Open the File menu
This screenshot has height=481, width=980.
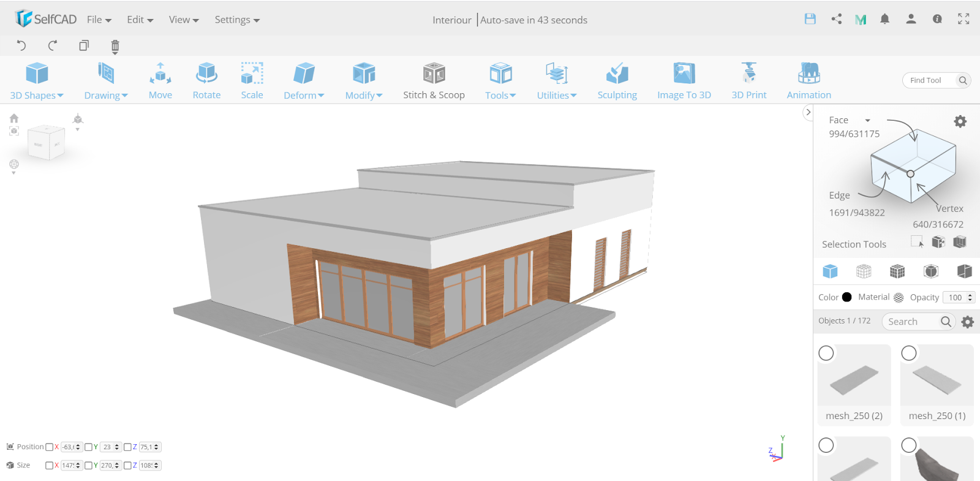click(x=99, y=20)
